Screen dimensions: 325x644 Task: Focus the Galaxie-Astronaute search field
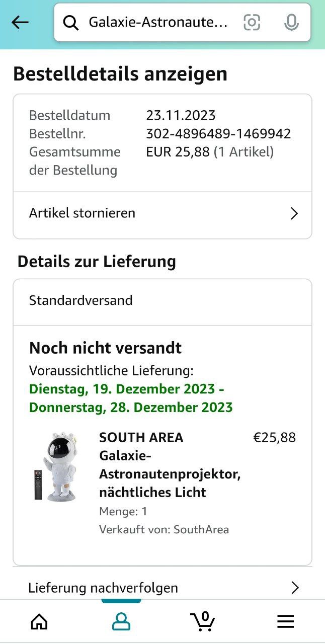pos(158,23)
